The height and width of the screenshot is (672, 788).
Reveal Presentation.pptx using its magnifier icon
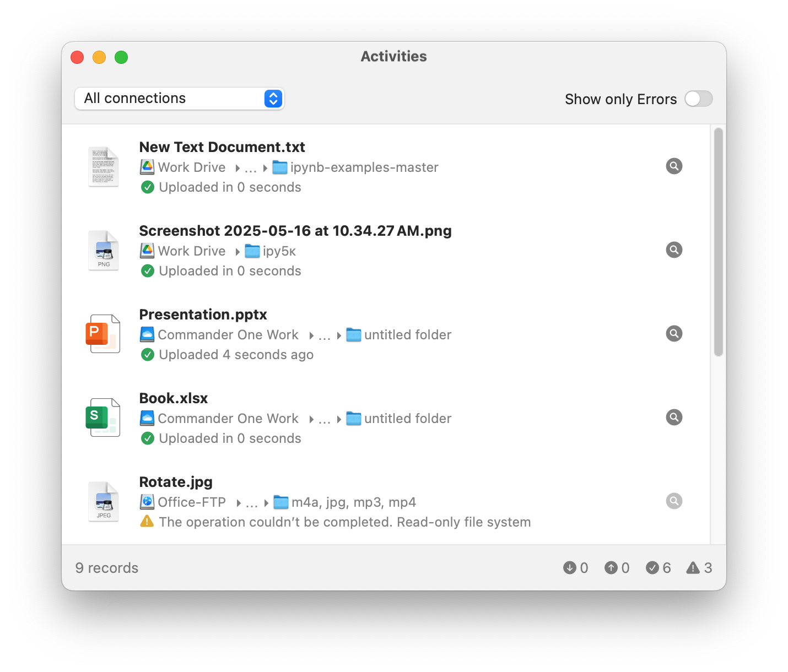(674, 333)
